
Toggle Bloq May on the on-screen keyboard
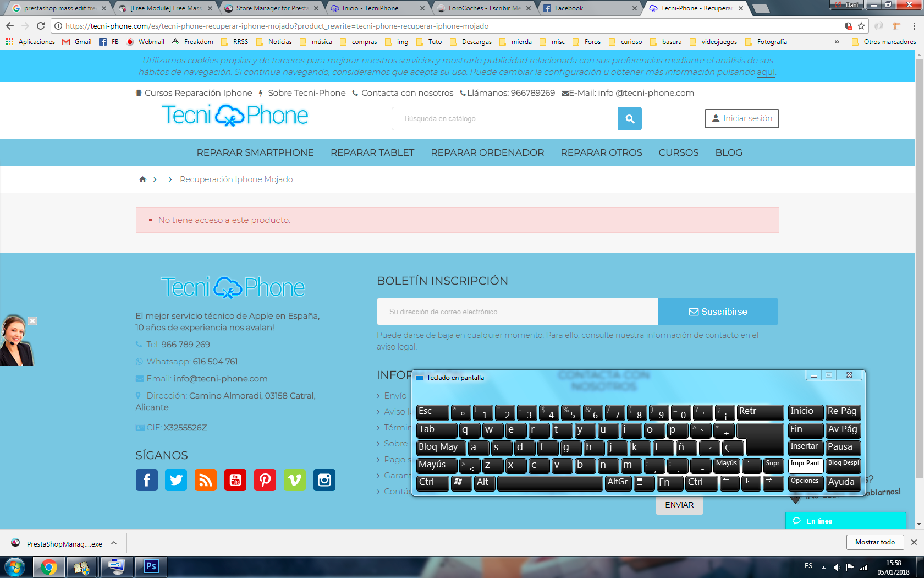coord(441,448)
